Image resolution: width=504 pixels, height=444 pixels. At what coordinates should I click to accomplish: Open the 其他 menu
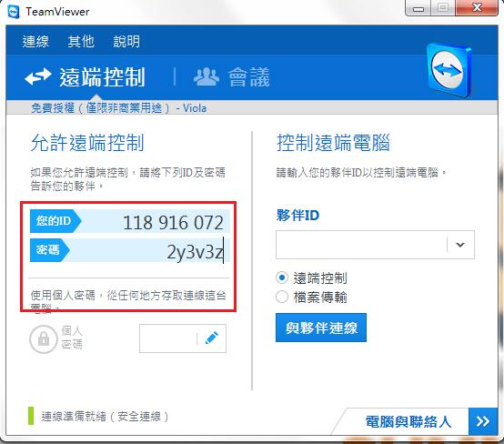[81, 42]
